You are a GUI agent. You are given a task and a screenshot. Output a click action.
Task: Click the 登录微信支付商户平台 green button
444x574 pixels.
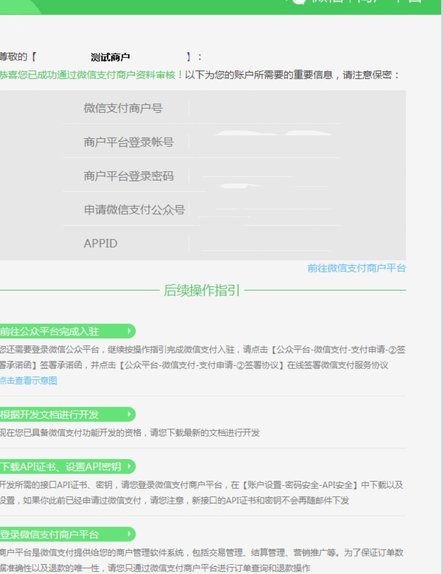[x=67, y=534]
